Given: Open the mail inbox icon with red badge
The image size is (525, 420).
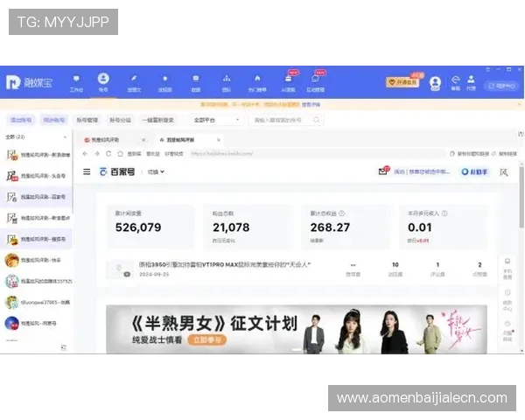Looking at the screenshot, I should [x=383, y=171].
